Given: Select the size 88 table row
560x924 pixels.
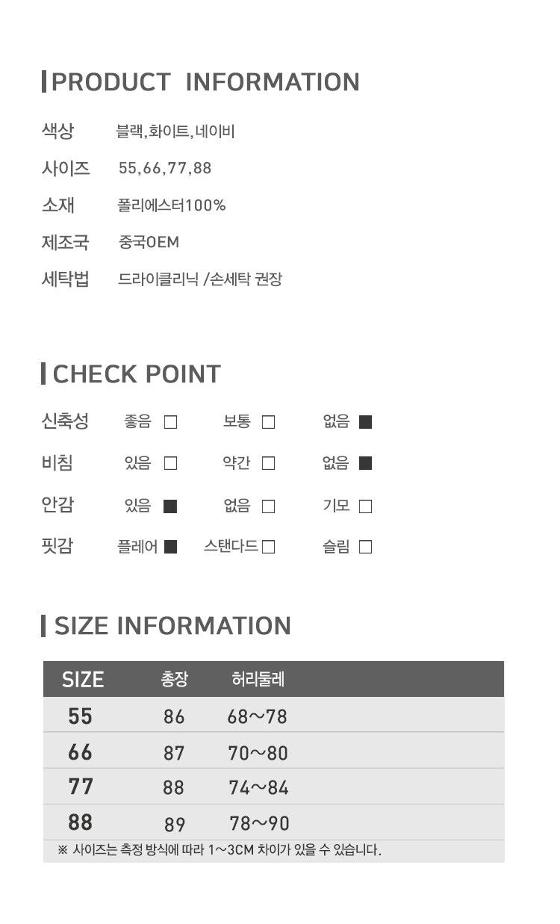Looking at the screenshot, I should [273, 823].
